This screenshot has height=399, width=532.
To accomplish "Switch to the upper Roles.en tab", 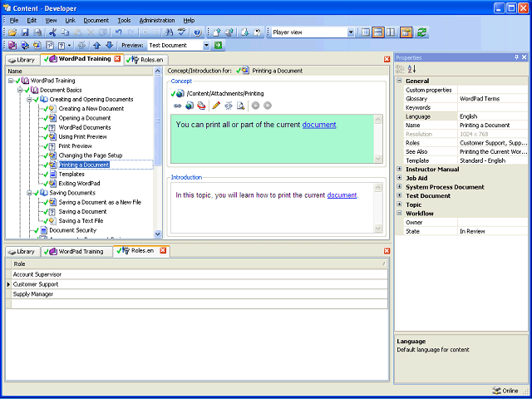I will [146, 60].
